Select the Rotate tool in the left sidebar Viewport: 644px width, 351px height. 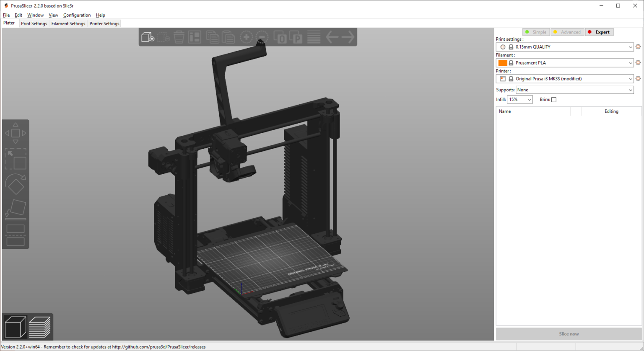click(16, 185)
